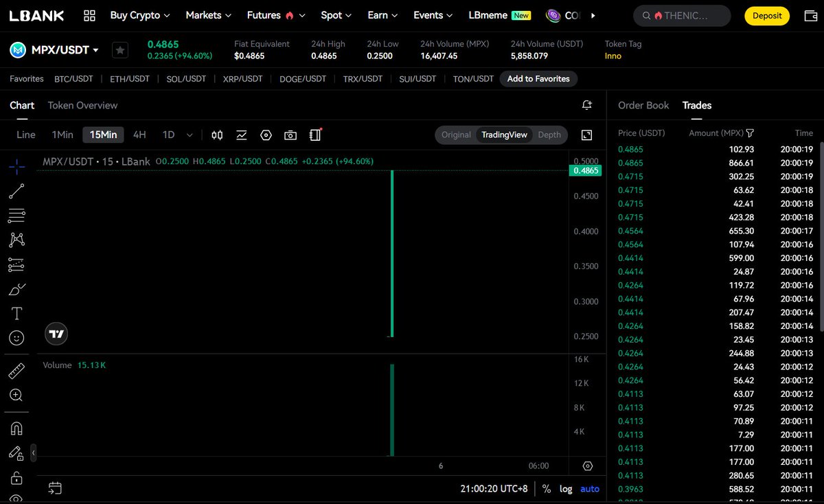
Task: Open Spot dropdown menu
Action: pyautogui.click(x=336, y=15)
